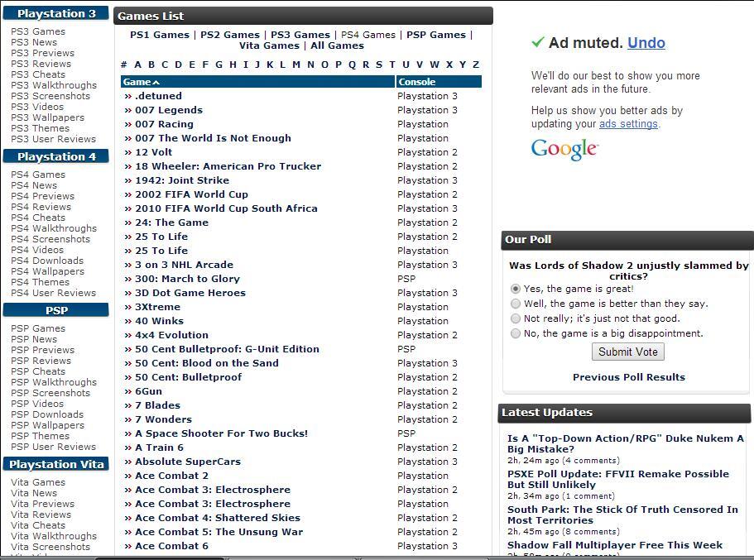Open Vita Reviews in sidebar
Image resolution: width=754 pixels, height=560 pixels.
tap(41, 515)
